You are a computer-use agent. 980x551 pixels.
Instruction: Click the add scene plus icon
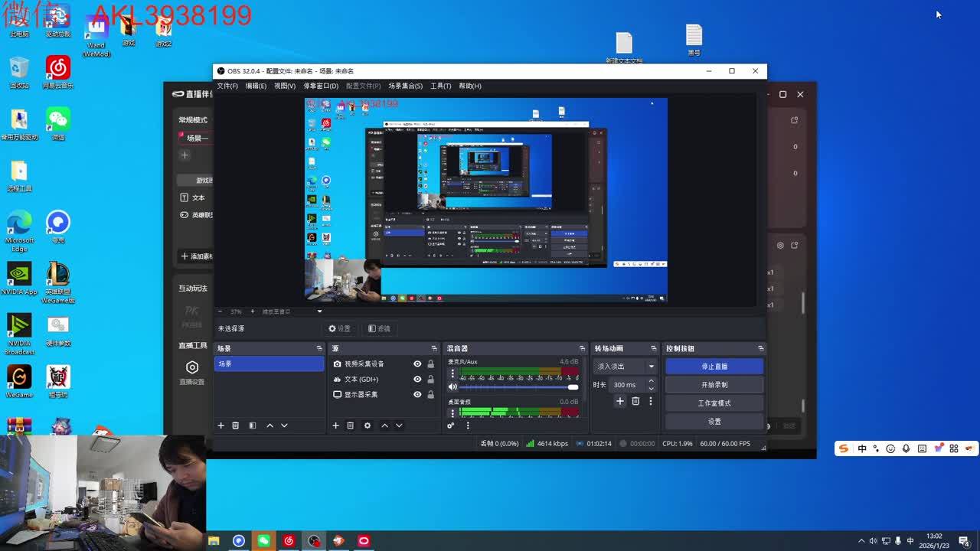click(x=221, y=425)
